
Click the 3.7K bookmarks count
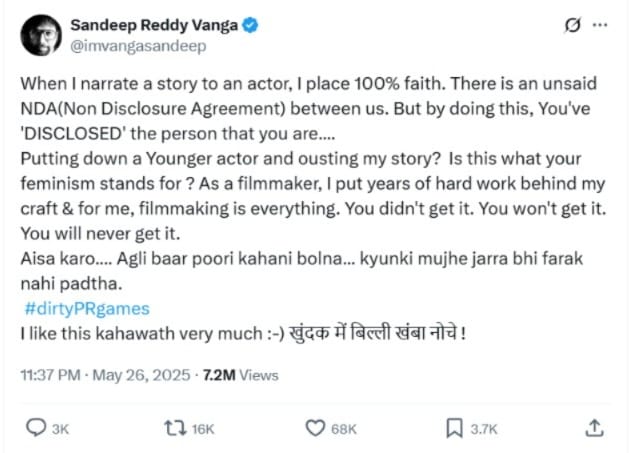486,428
